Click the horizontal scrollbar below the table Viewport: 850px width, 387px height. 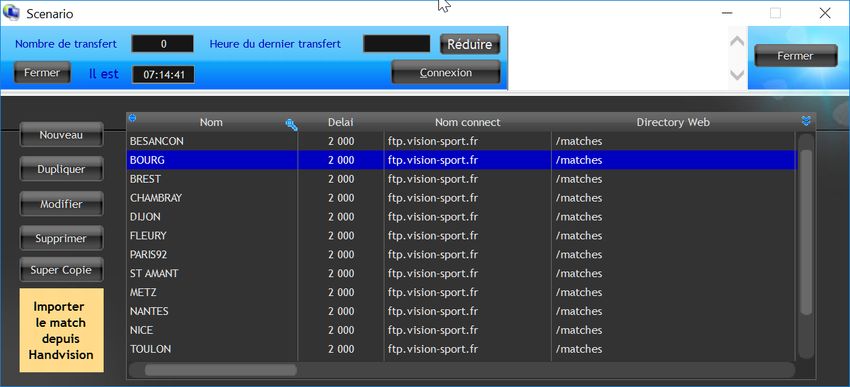point(221,370)
